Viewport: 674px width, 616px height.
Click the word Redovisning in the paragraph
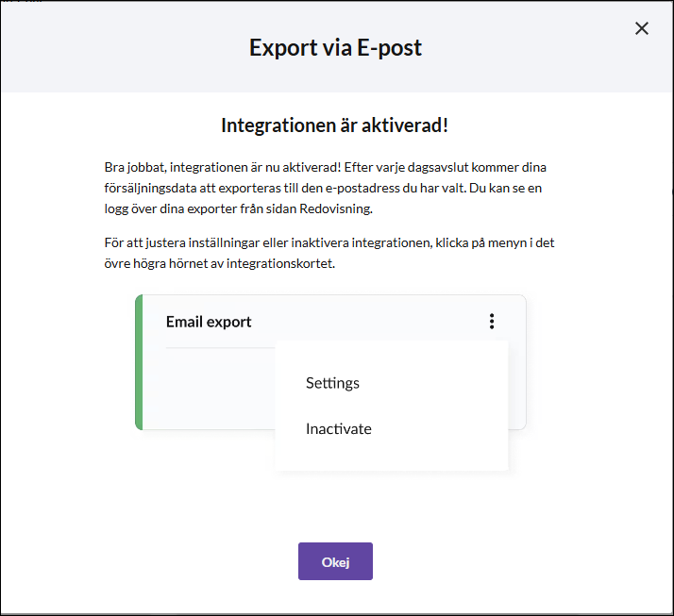coord(336,208)
